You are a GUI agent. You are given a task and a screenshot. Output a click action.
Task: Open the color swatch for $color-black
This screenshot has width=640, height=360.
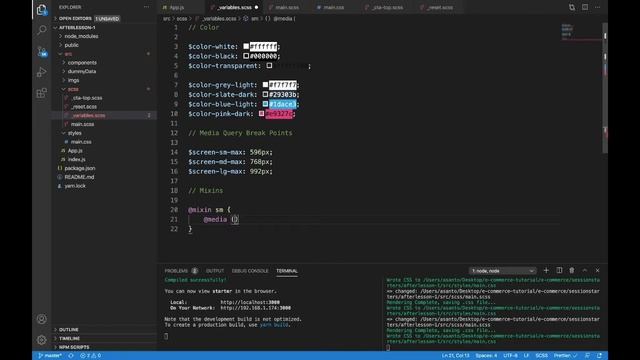pyautogui.click(x=246, y=56)
